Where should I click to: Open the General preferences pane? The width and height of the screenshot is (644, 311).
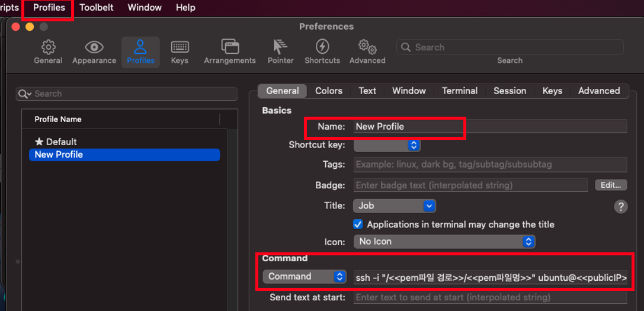tap(48, 52)
